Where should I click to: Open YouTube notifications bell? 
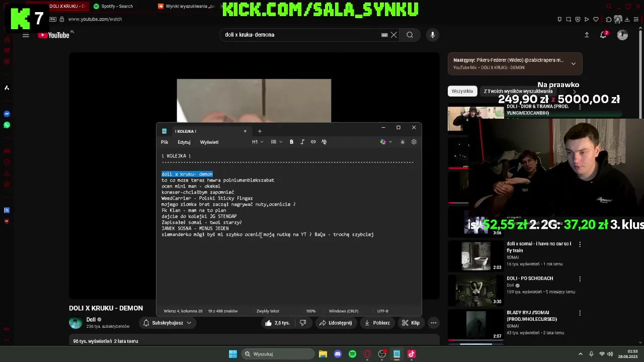tap(603, 35)
